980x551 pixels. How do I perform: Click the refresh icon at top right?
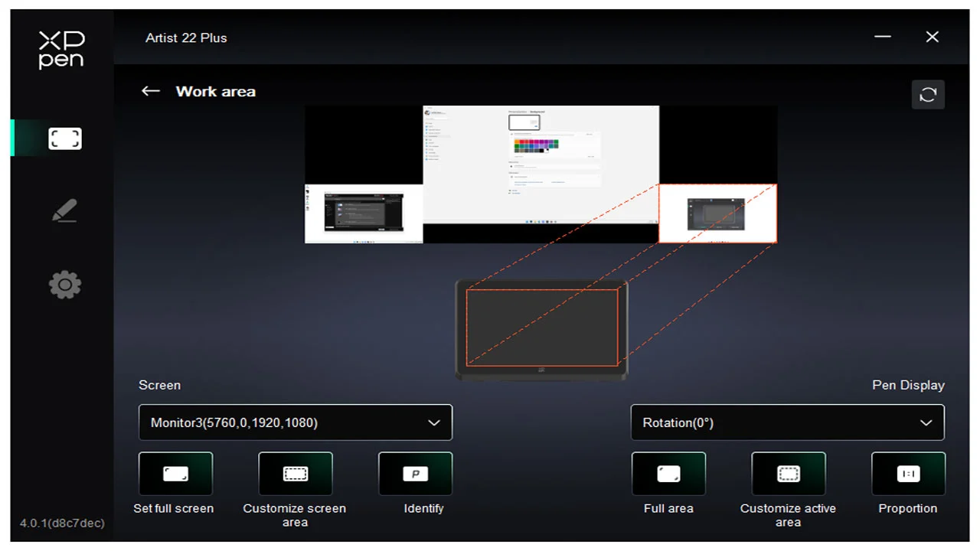[927, 95]
